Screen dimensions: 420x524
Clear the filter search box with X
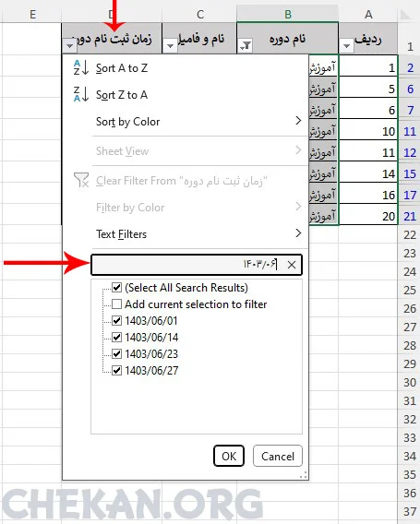(292, 265)
